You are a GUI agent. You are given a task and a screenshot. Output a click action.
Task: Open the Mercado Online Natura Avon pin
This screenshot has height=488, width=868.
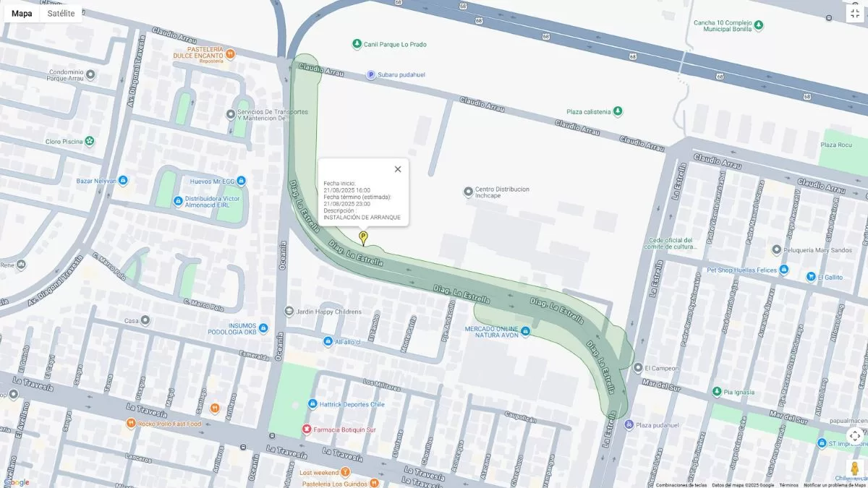point(526,331)
